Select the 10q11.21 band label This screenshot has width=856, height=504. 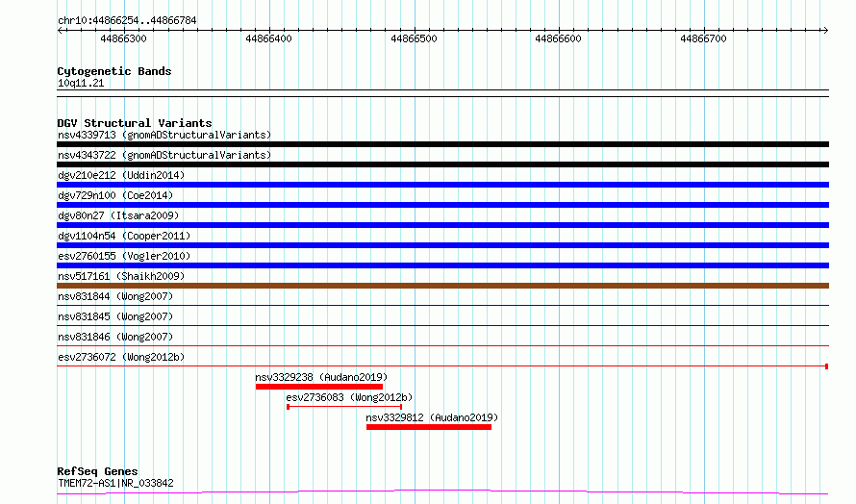[81, 83]
